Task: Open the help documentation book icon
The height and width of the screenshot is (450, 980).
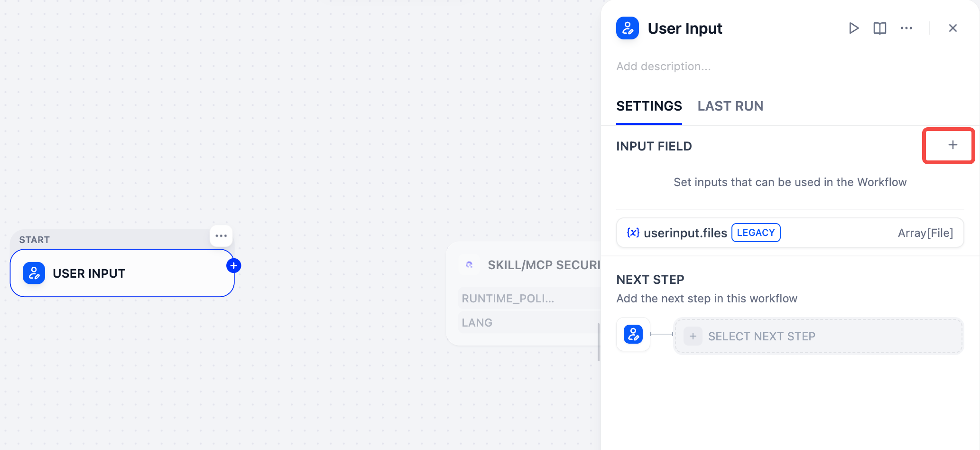Action: click(x=880, y=28)
